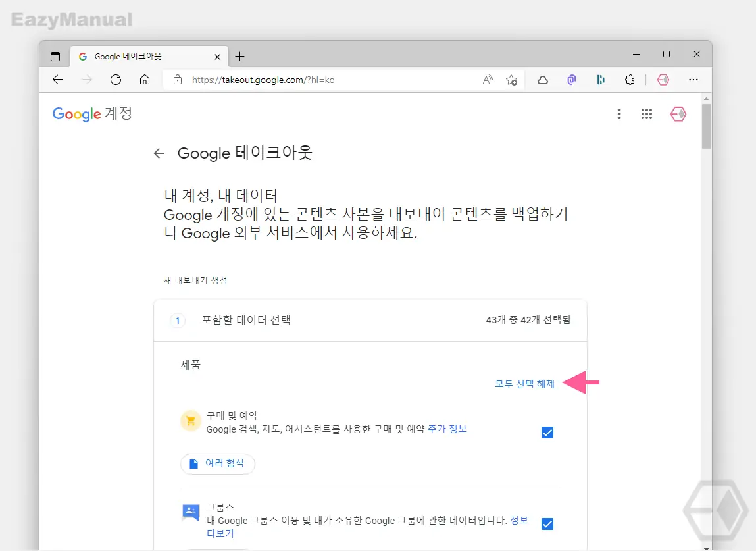Open the Google apps grid

[647, 114]
